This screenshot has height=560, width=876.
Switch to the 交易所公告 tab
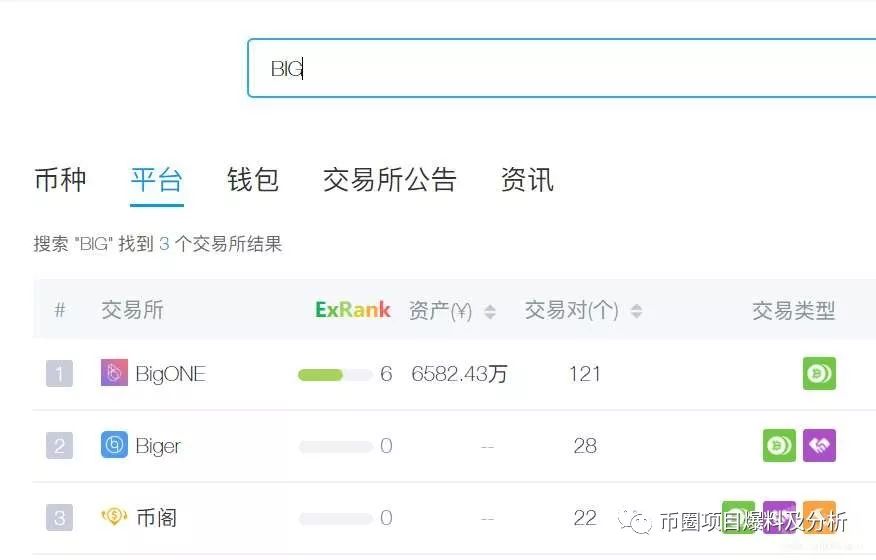coord(389,180)
